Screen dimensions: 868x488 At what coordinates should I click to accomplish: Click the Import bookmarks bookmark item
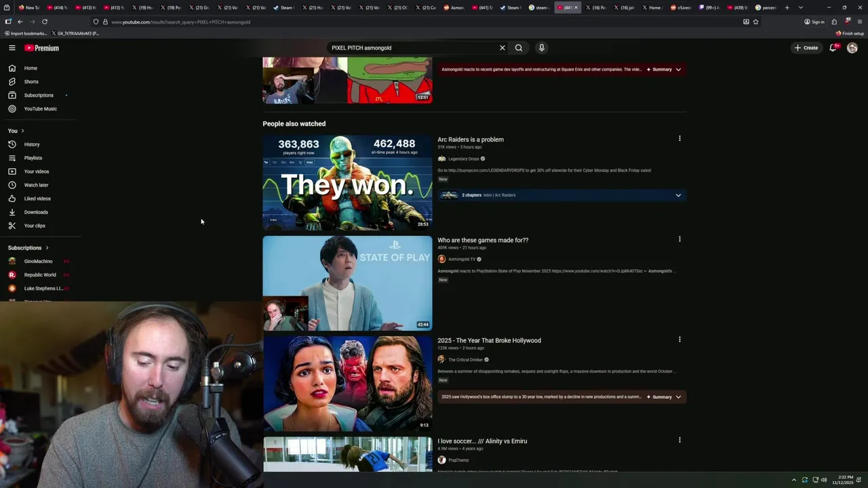(25, 33)
